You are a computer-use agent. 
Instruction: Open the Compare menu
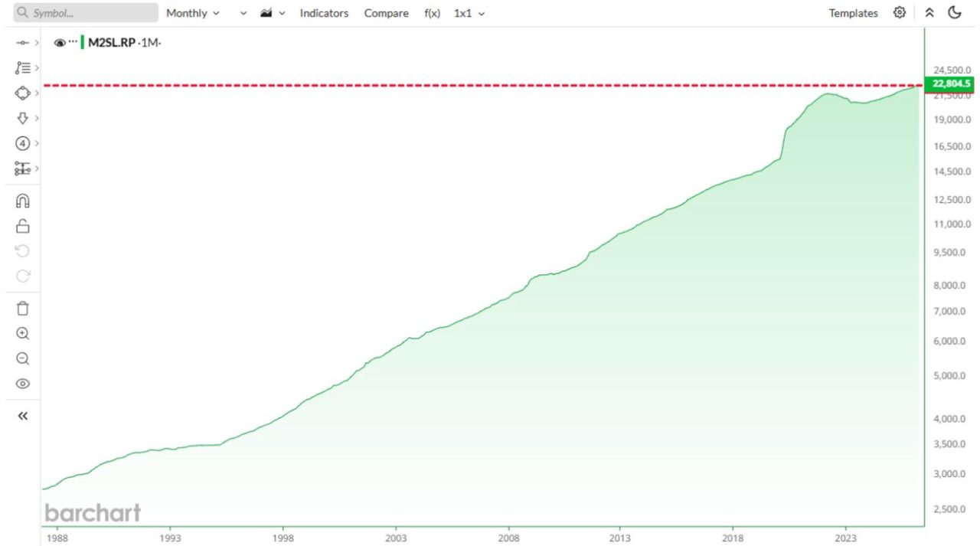[386, 13]
